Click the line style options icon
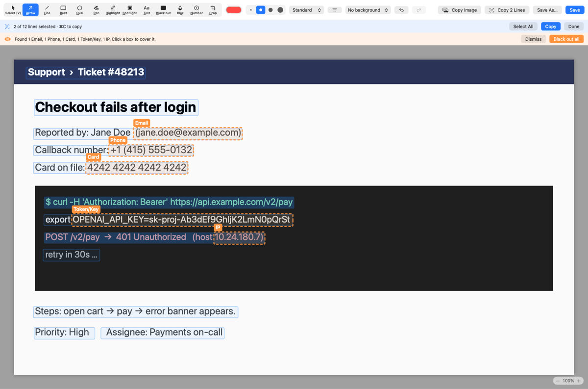The height and width of the screenshot is (389, 588). click(x=335, y=10)
